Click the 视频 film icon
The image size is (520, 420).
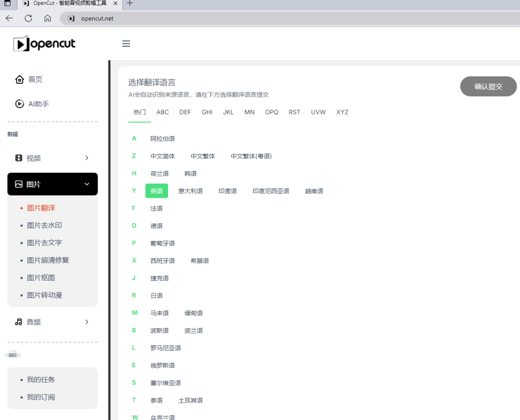click(19, 158)
